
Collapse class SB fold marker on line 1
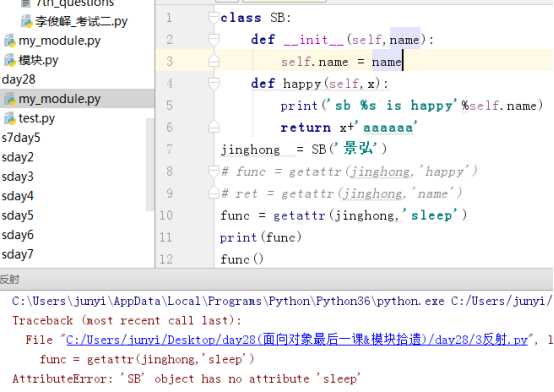pos(213,17)
